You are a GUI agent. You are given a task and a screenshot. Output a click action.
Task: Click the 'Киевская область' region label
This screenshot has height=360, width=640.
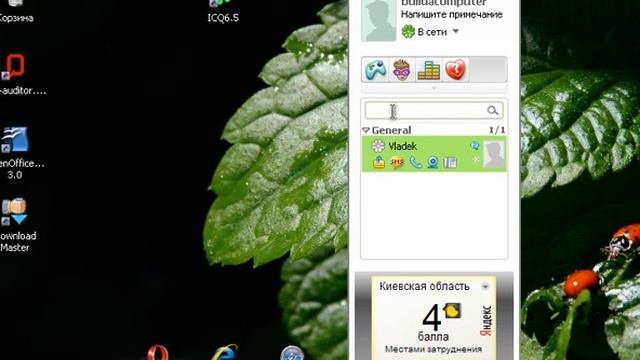click(424, 287)
